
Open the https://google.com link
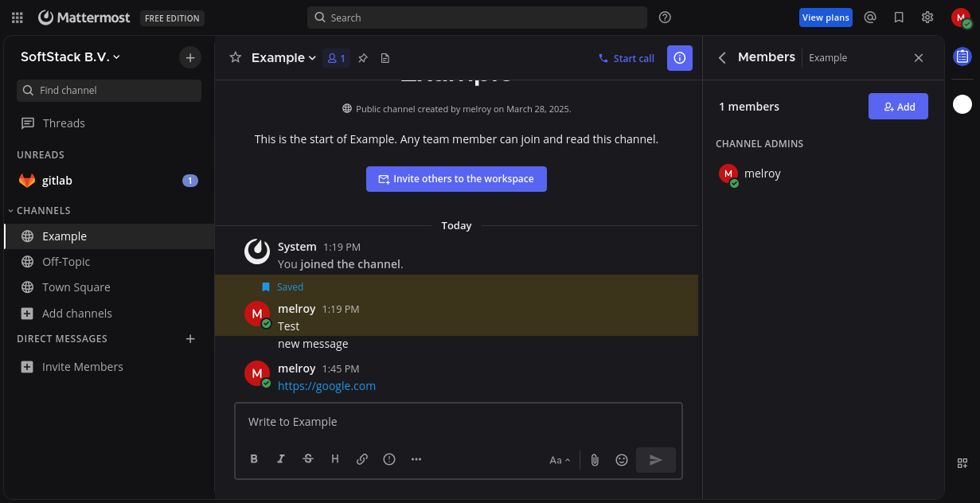326,385
